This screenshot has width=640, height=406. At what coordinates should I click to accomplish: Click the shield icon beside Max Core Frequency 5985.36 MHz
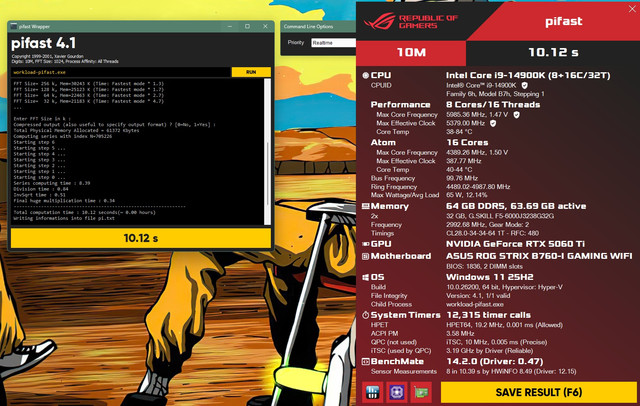pos(516,115)
